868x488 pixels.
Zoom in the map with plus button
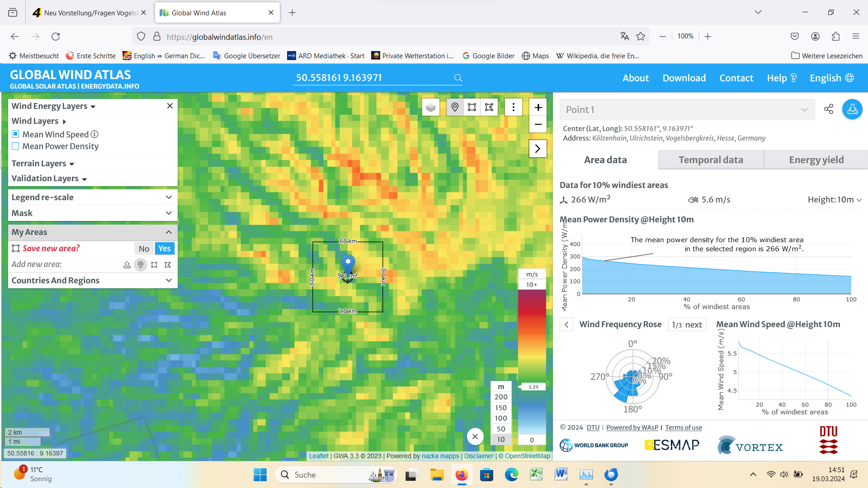coord(538,108)
